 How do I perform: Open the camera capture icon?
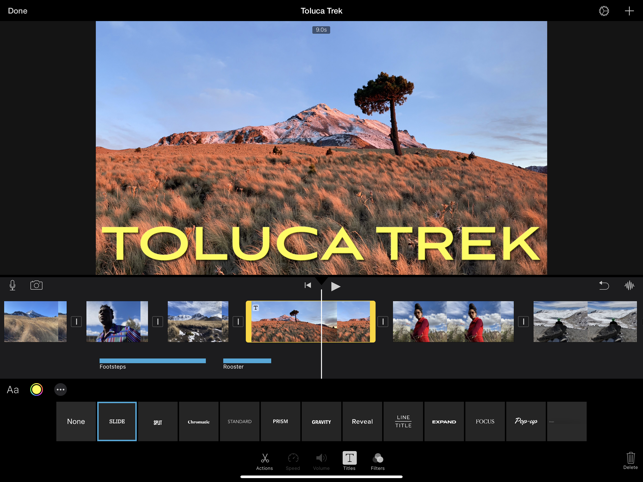[x=36, y=285]
